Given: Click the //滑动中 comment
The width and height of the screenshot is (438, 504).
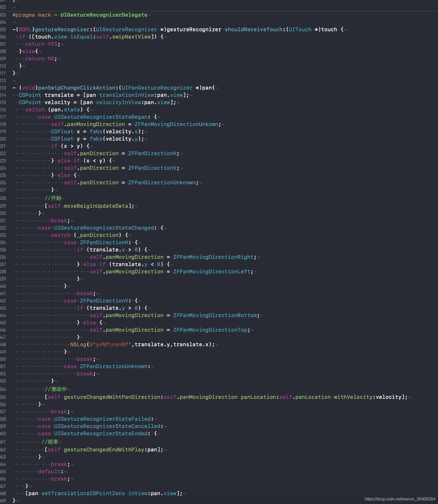Looking at the screenshot, I should click(x=56, y=389).
